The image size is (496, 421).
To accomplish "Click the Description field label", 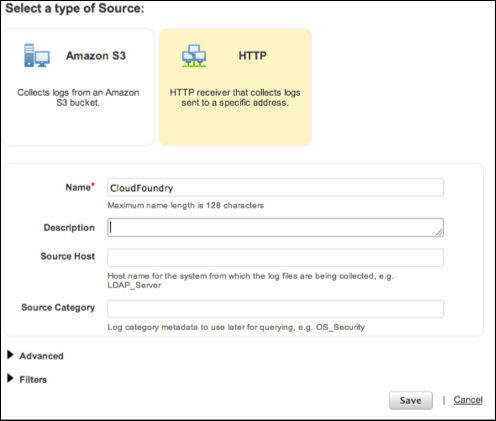I will click(x=69, y=228).
